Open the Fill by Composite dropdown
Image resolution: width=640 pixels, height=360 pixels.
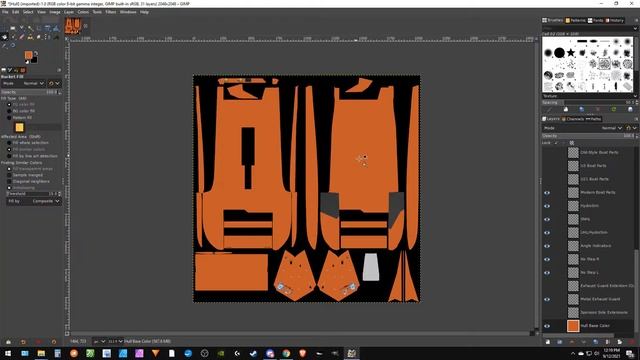[34, 201]
